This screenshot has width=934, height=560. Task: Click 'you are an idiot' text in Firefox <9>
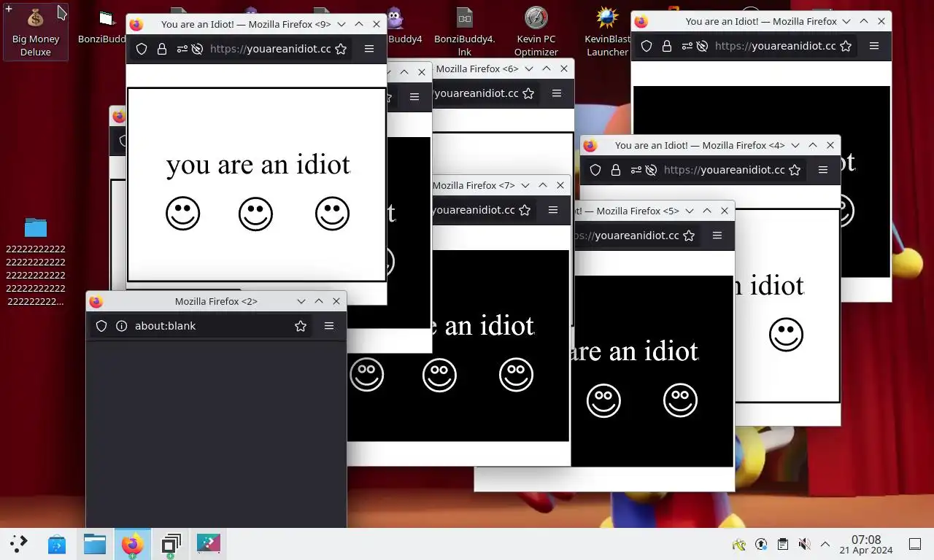click(x=258, y=164)
